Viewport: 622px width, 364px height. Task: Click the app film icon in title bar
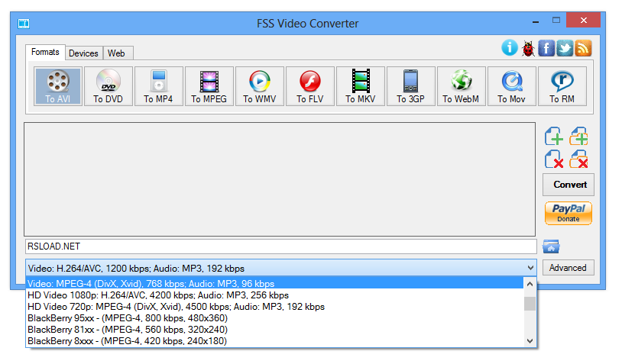[x=24, y=24]
